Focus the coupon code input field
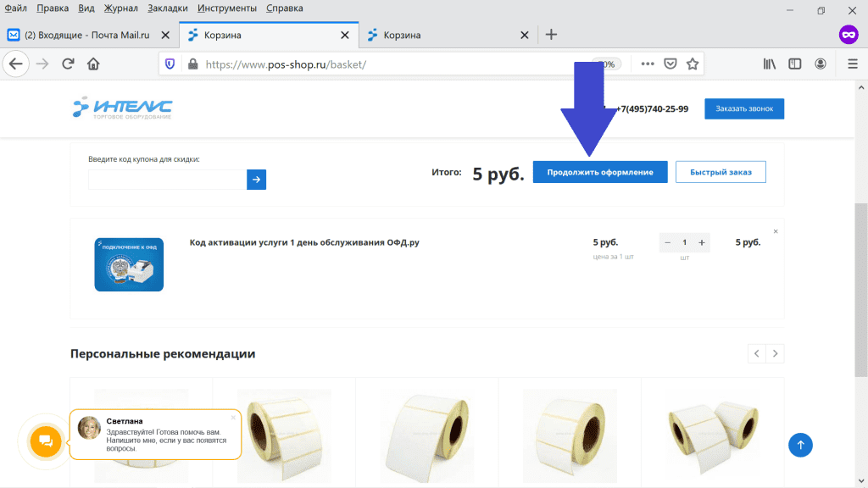 pos(166,179)
